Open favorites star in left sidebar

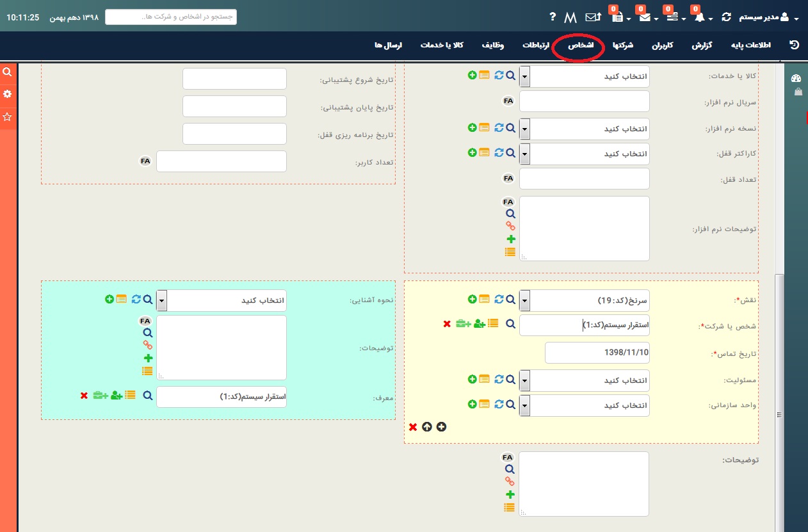click(8, 117)
